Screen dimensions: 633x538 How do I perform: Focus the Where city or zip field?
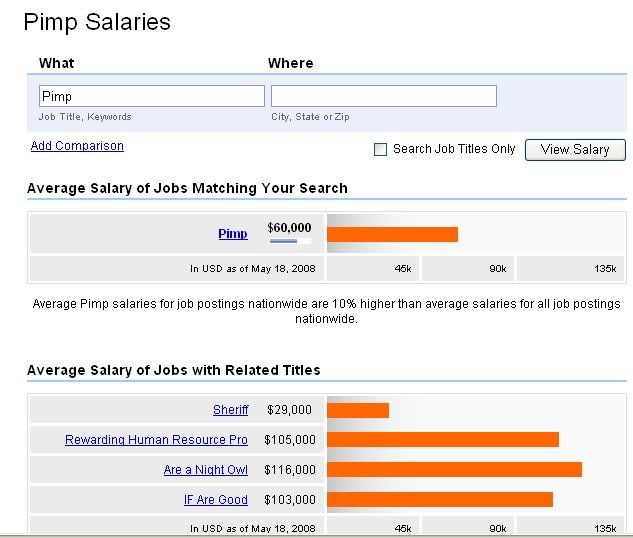click(383, 96)
